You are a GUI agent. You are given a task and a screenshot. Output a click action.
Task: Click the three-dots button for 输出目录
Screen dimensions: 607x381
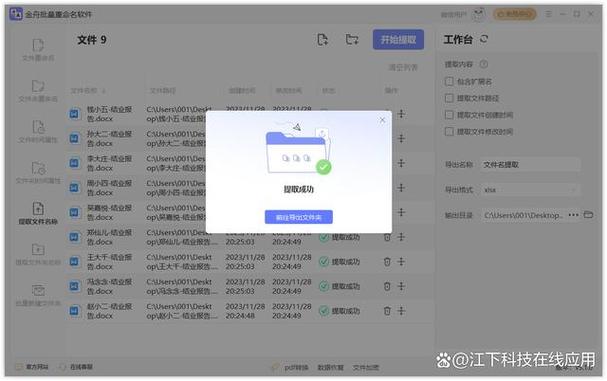pyautogui.click(x=573, y=215)
